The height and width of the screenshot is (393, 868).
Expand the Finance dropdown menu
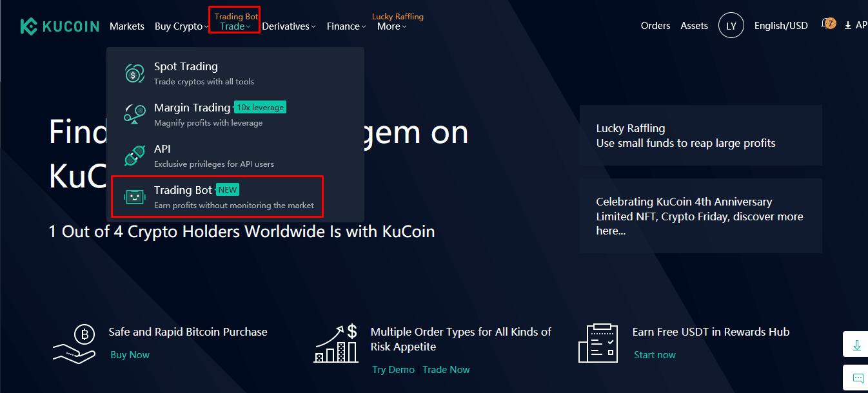[346, 26]
